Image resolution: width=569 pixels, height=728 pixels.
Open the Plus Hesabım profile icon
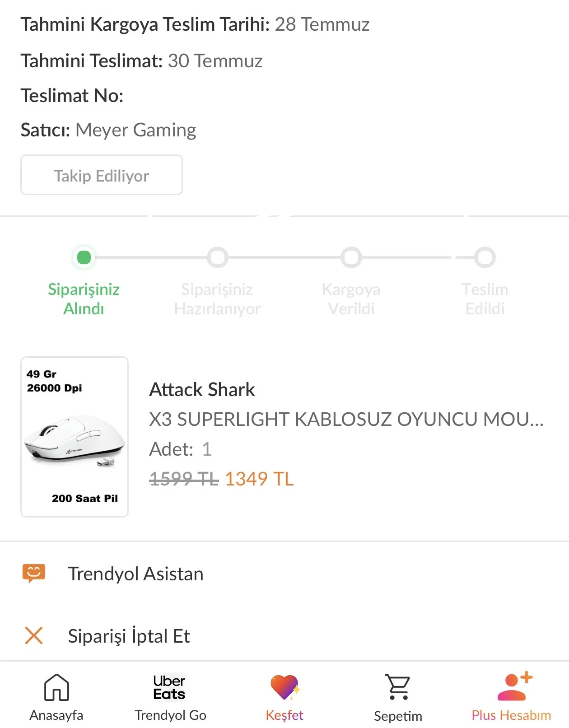(x=515, y=686)
